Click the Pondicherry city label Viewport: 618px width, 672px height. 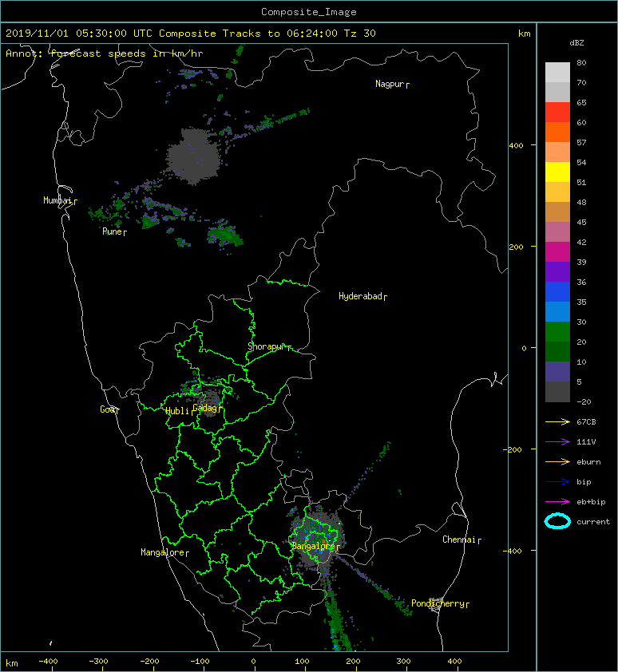438,603
